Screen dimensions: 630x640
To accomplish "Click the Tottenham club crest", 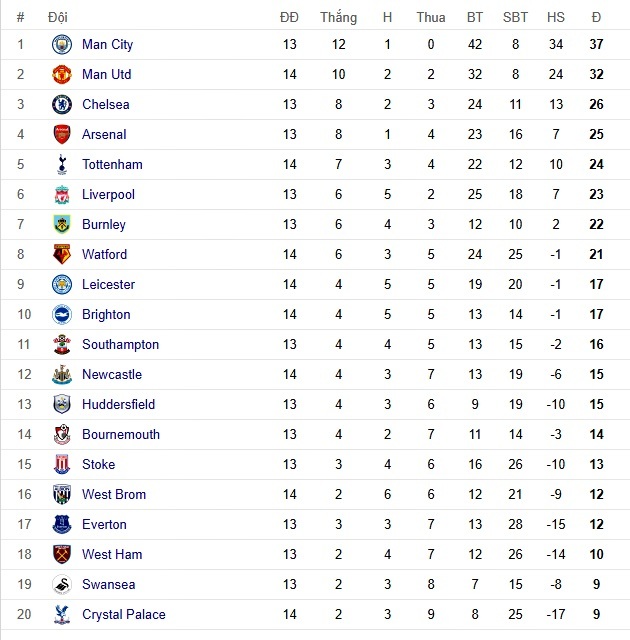I will tap(62, 165).
